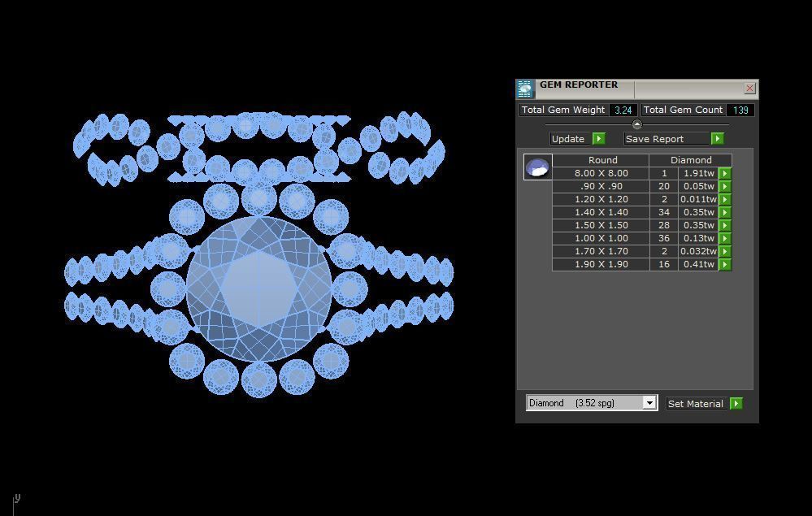Click green arrow for 1.40 X 1.40 row
812x516 pixels.
[725, 212]
